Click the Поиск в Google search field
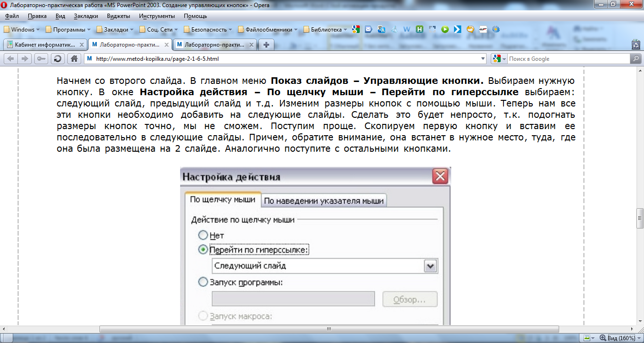This screenshot has height=343, width=644. 568,59
